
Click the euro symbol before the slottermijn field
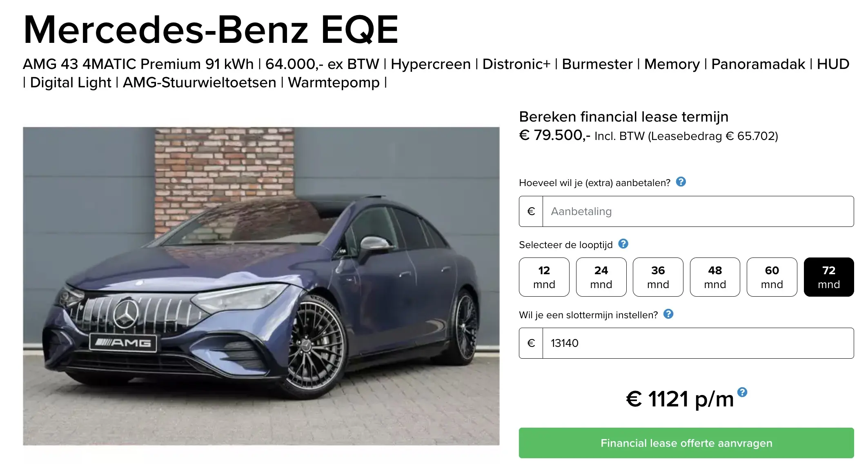pyautogui.click(x=530, y=343)
